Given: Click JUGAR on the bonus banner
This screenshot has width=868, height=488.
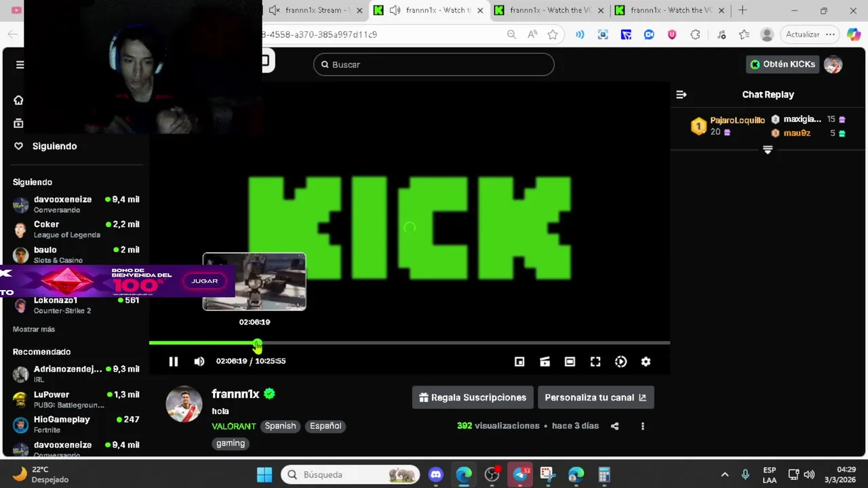Looking at the screenshot, I should [x=205, y=281].
